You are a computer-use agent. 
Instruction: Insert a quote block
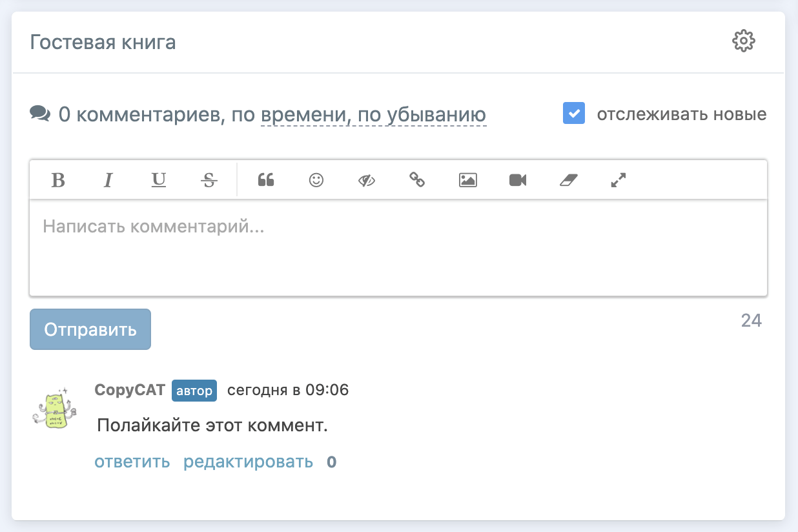point(266,180)
